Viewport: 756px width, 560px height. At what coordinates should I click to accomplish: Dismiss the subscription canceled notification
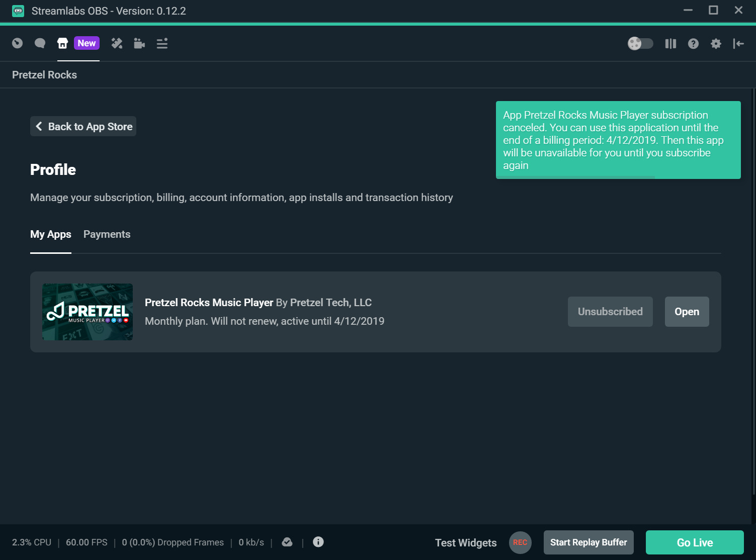point(618,140)
